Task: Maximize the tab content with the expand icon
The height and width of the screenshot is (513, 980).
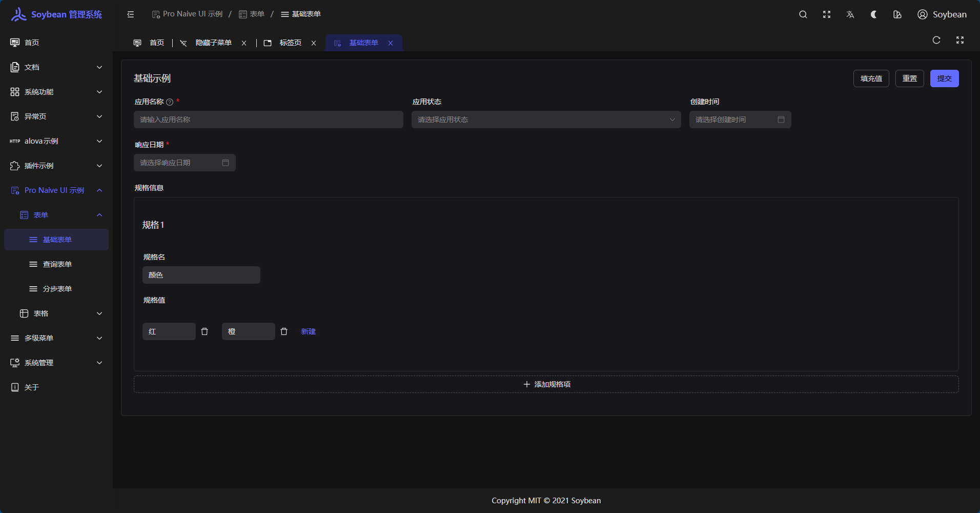Action: coord(960,40)
